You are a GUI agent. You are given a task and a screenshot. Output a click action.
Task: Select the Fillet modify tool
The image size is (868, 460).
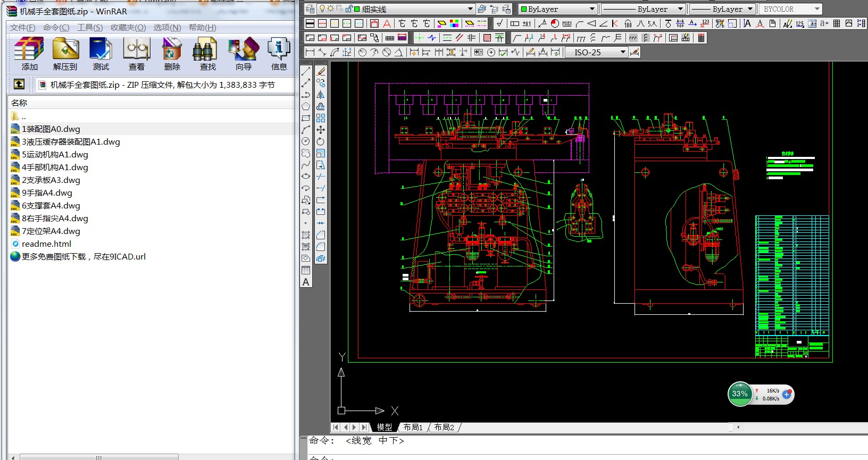[321, 247]
